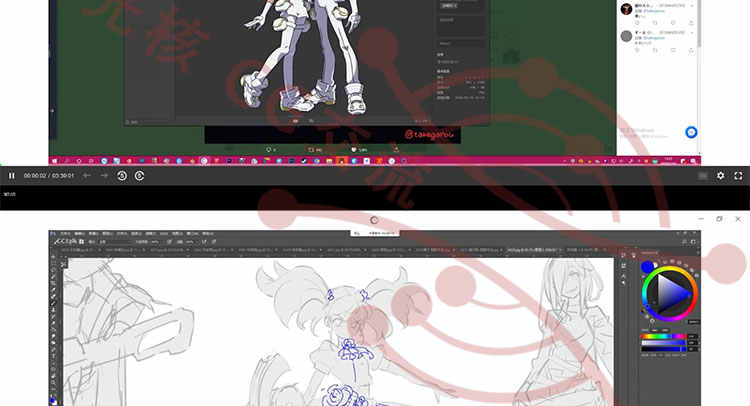Open the File menu in Photoshop
This screenshot has height=406, width=750.
[x=66, y=234]
